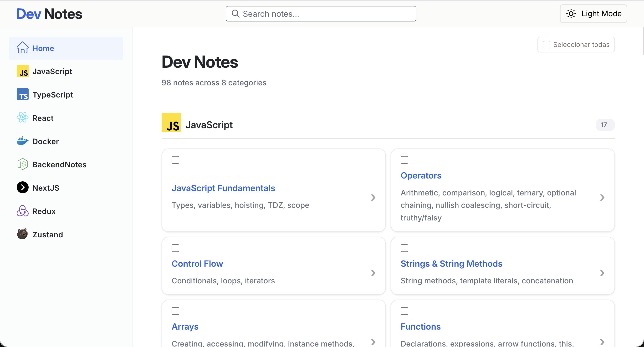Click the magnifier icon in search bar
This screenshot has width=644, height=347.
235,14
